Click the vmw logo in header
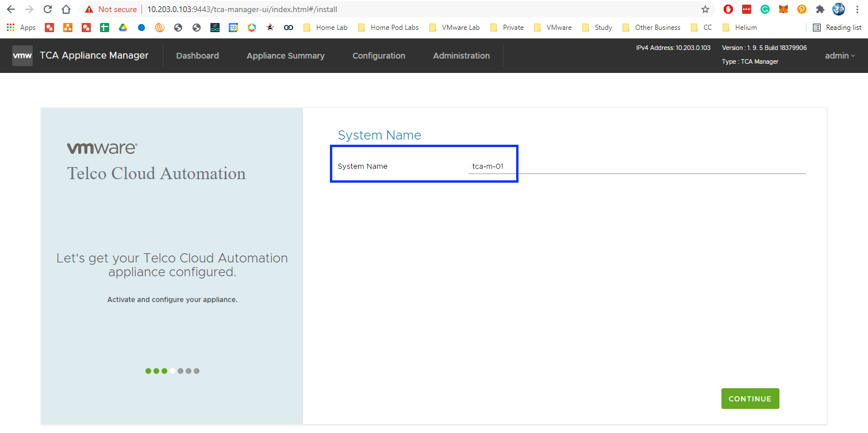Image resolution: width=868 pixels, height=433 pixels. tap(22, 56)
